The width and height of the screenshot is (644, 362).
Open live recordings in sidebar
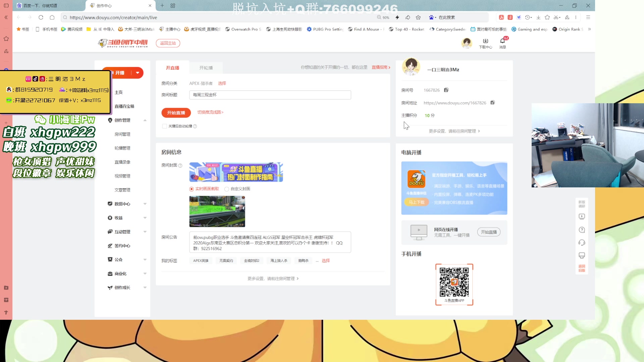122,162
